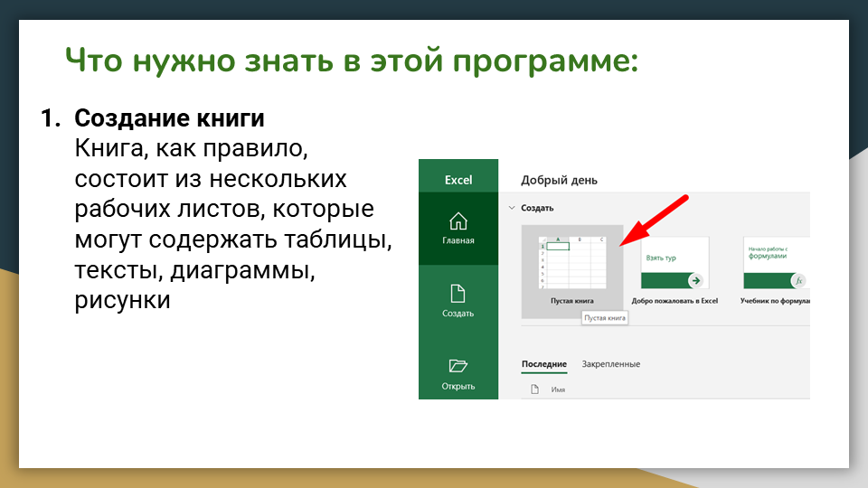
Task: Click the file icon in the Имя column header
Action: pos(534,389)
